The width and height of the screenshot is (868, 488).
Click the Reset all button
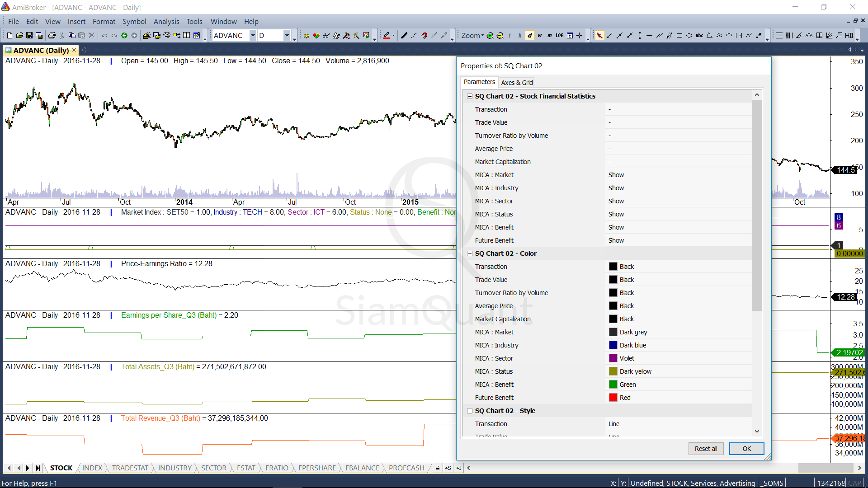pyautogui.click(x=706, y=448)
